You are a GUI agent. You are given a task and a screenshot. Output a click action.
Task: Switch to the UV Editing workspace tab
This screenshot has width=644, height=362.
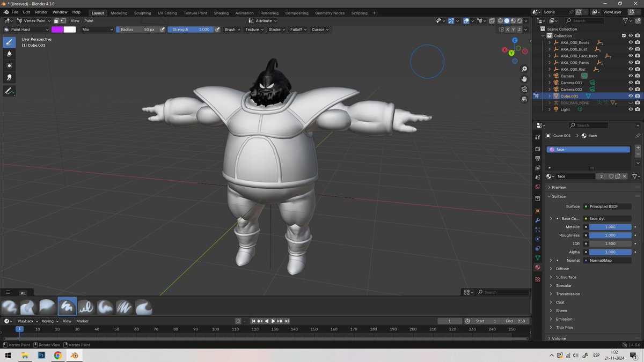(167, 13)
